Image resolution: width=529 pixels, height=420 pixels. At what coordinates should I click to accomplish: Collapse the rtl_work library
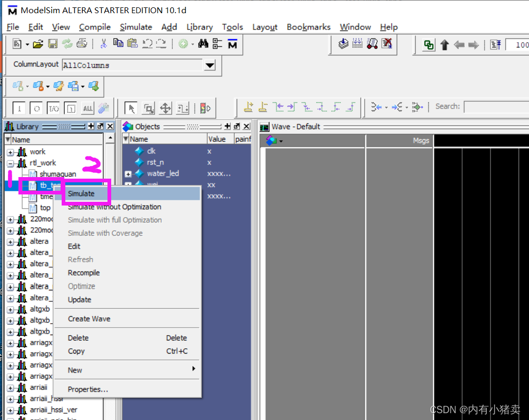click(x=11, y=163)
